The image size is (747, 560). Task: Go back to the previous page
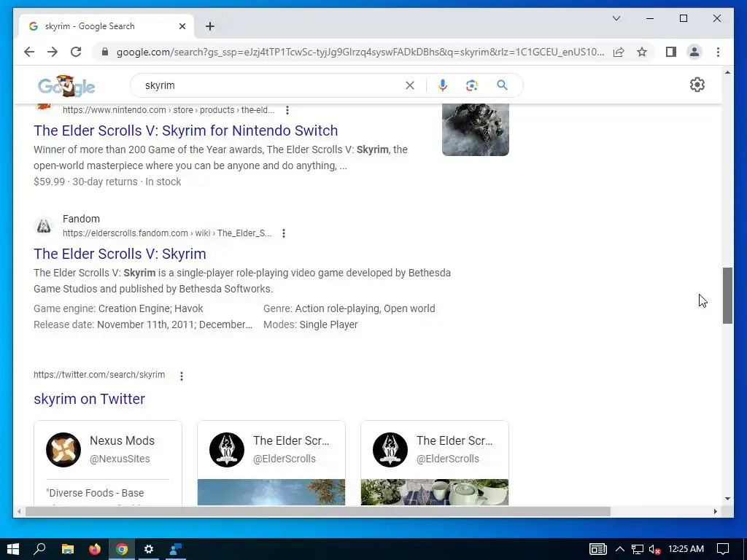pyautogui.click(x=29, y=52)
